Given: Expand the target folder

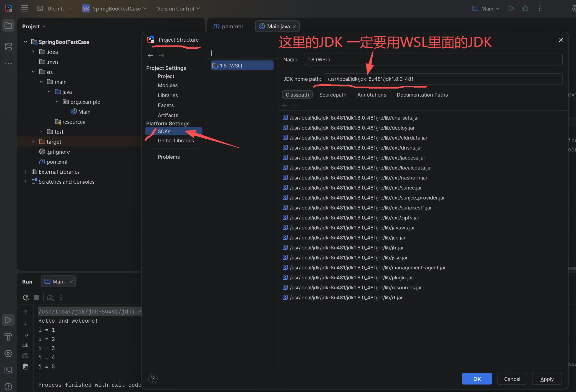Looking at the screenshot, I should coord(33,142).
